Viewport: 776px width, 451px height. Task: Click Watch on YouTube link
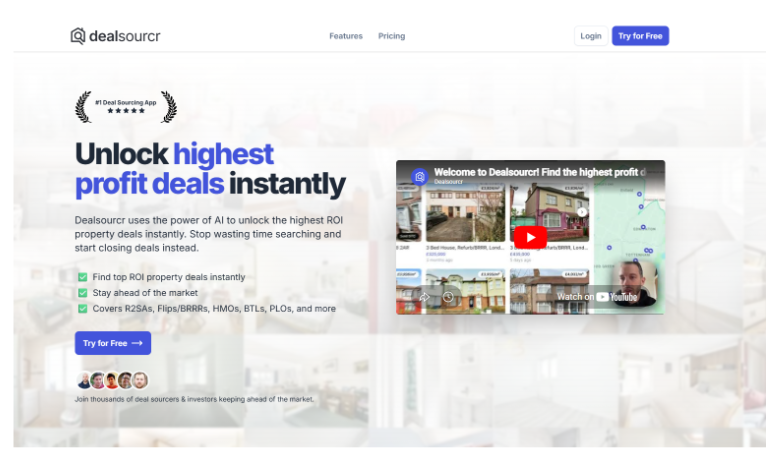597,297
